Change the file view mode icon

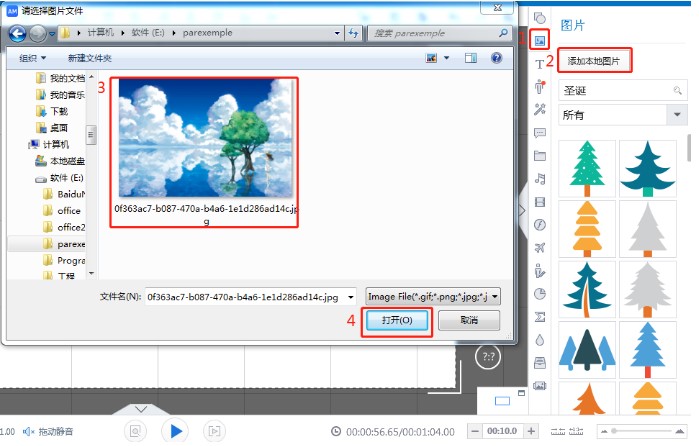pyautogui.click(x=431, y=58)
